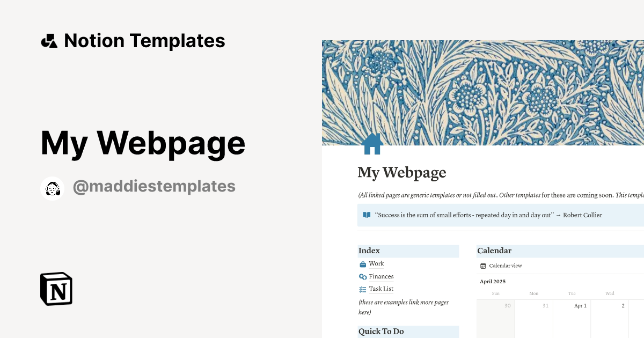Click the Quick To Do section header
Screen dimensions: 644x338
pos(381,331)
